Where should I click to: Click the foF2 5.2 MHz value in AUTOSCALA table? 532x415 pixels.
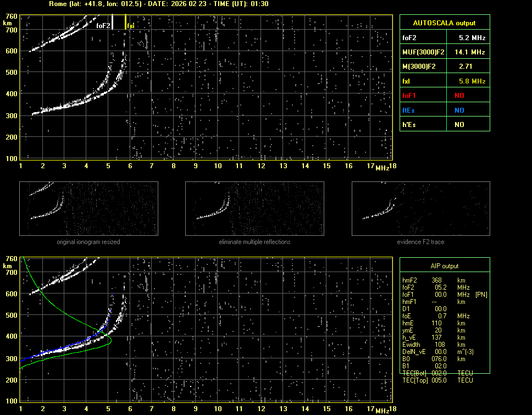click(472, 38)
